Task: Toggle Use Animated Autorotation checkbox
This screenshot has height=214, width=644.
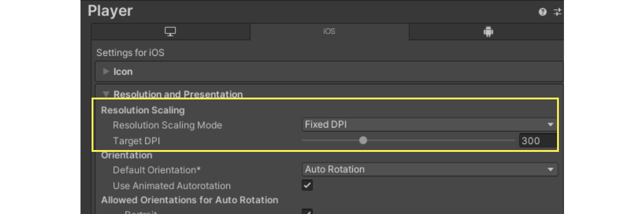Action: [307, 185]
